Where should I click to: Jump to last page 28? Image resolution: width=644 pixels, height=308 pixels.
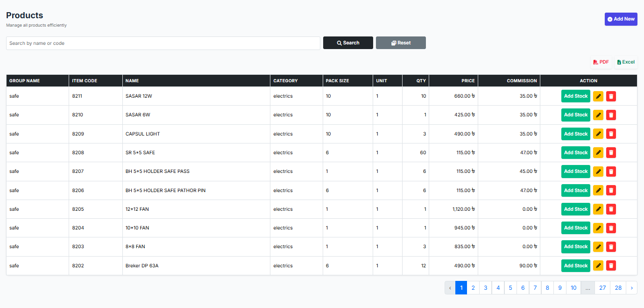coord(618,288)
